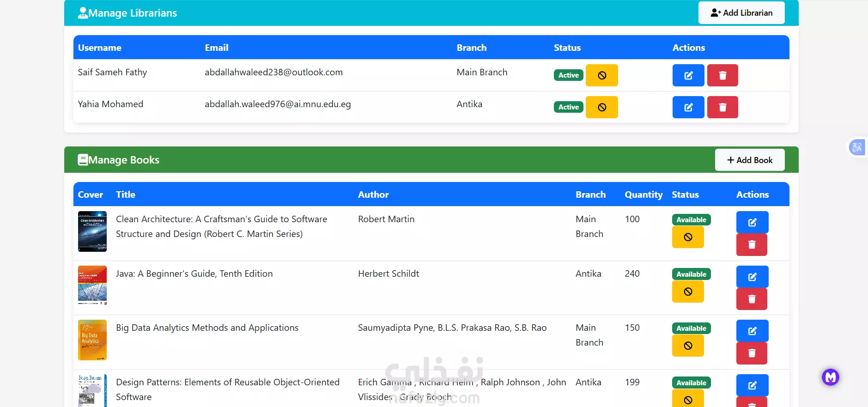The height and width of the screenshot is (407, 868).
Task: Click the Email column header in librarians table
Action: [217, 48]
